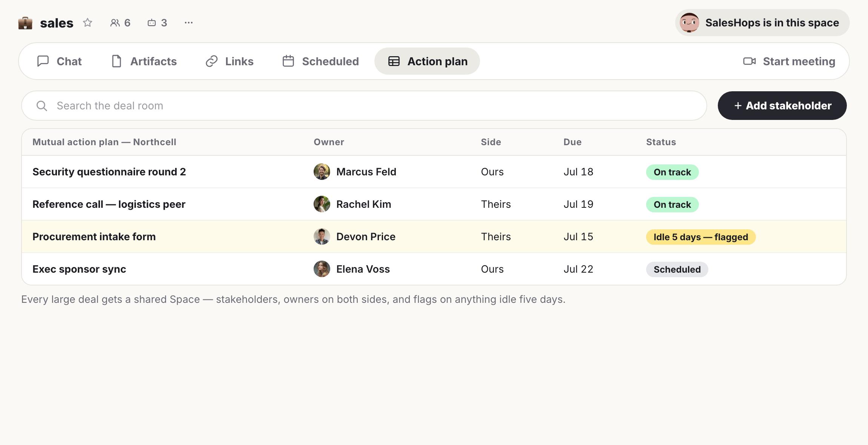
Task: Open the members count showing 6
Action: point(120,23)
